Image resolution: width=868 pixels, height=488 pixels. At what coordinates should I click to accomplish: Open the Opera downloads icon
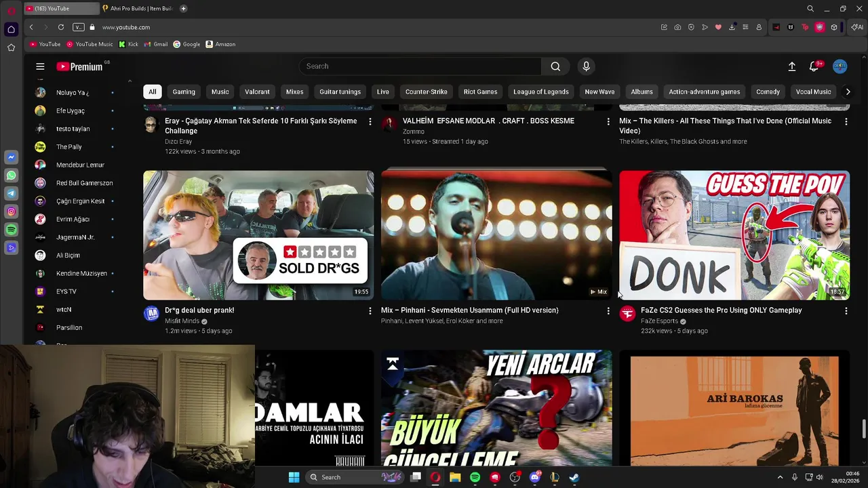(732, 27)
